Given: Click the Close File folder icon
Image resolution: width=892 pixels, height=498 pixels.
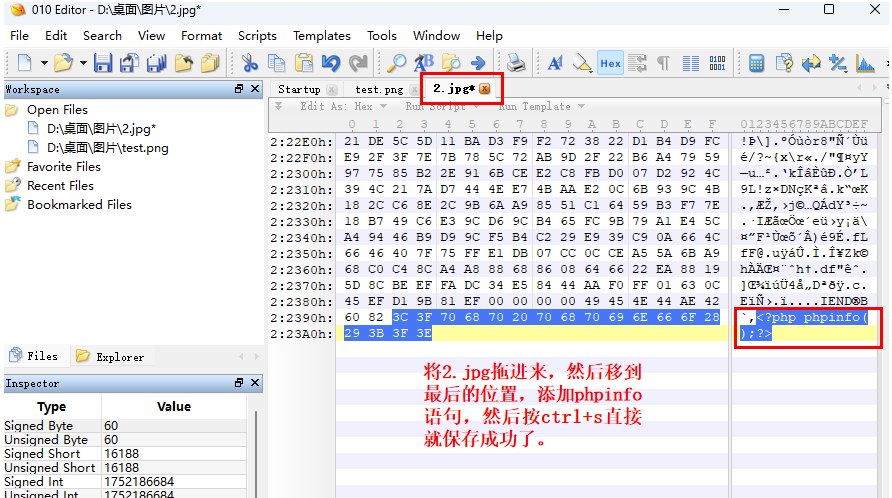Looking at the screenshot, I should pos(183,63).
